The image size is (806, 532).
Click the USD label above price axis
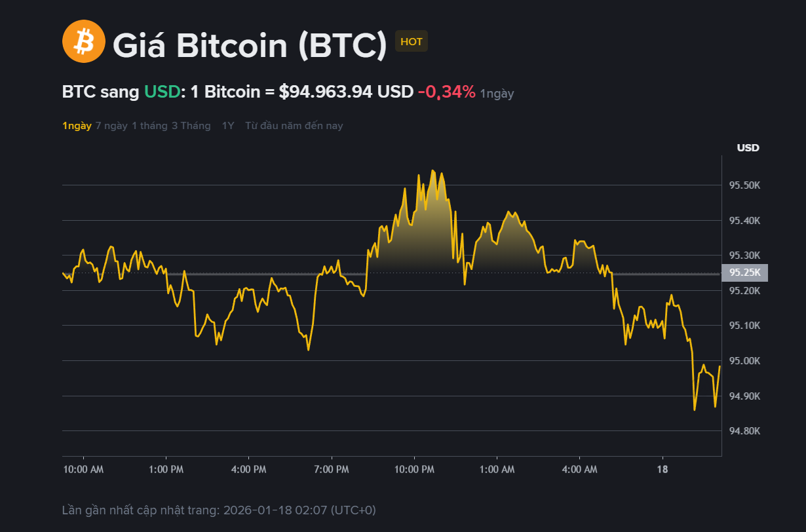point(748,148)
